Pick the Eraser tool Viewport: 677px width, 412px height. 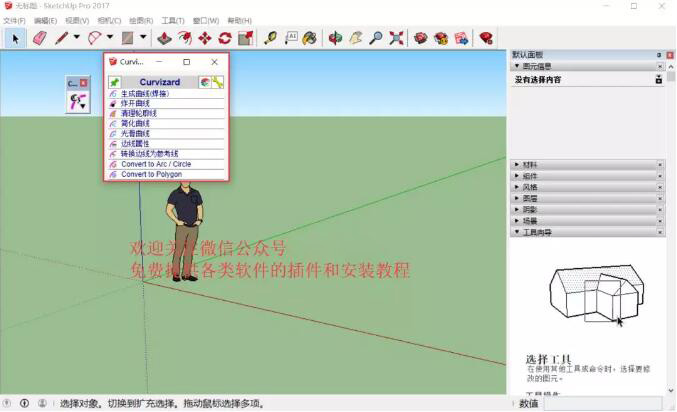click(x=39, y=38)
